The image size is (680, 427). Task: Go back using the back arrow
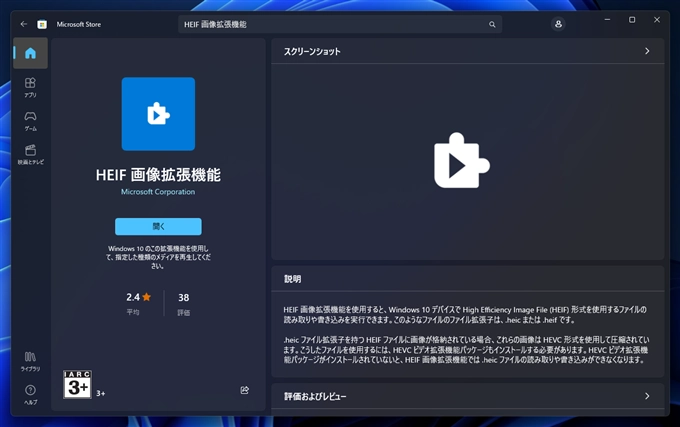pos(24,24)
